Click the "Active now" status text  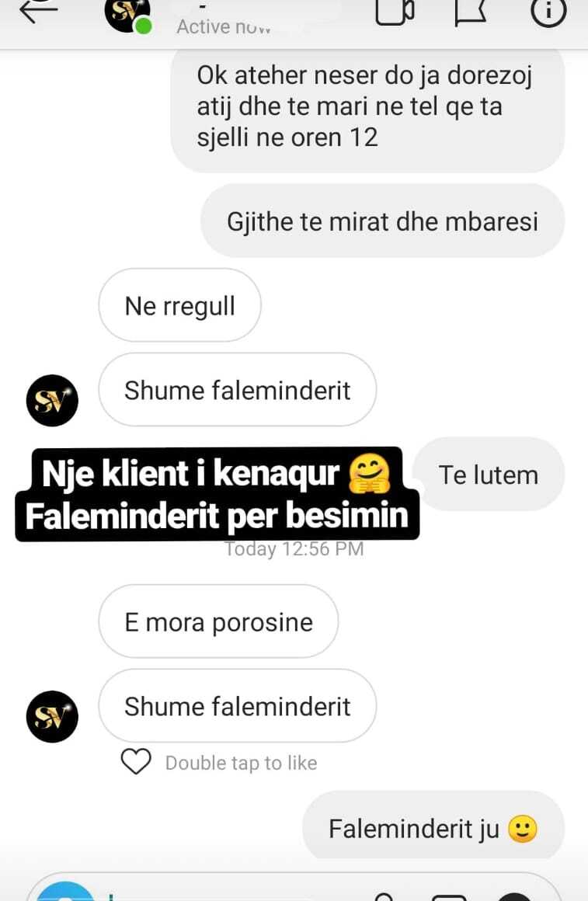click(x=224, y=26)
